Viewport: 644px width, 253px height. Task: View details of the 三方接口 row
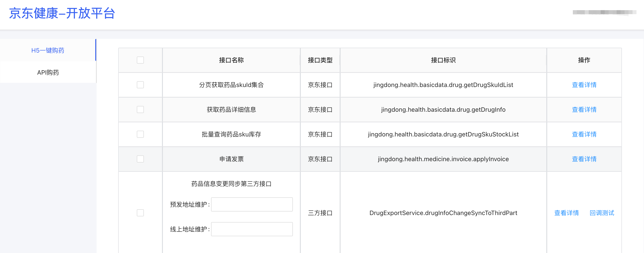pos(566,213)
